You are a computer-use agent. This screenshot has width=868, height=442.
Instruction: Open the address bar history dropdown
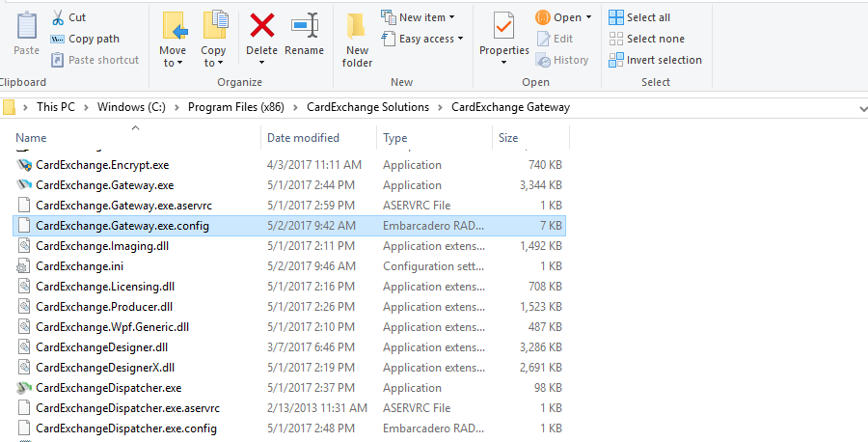(862, 108)
